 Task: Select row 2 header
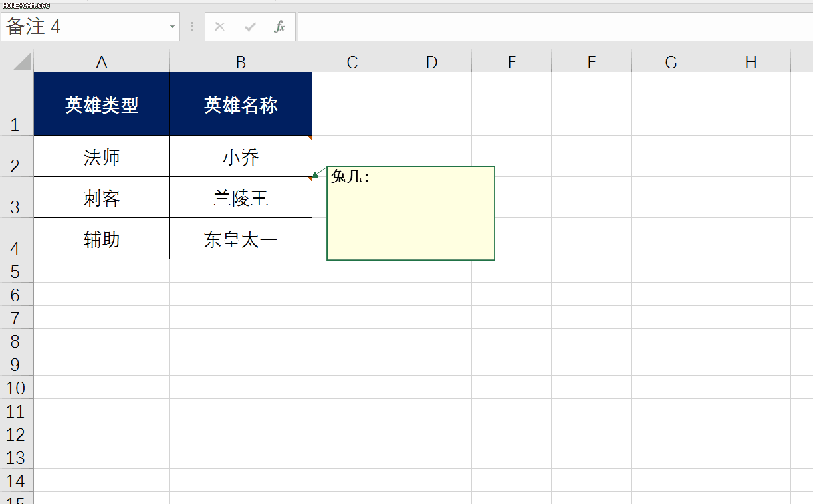pos(17,156)
